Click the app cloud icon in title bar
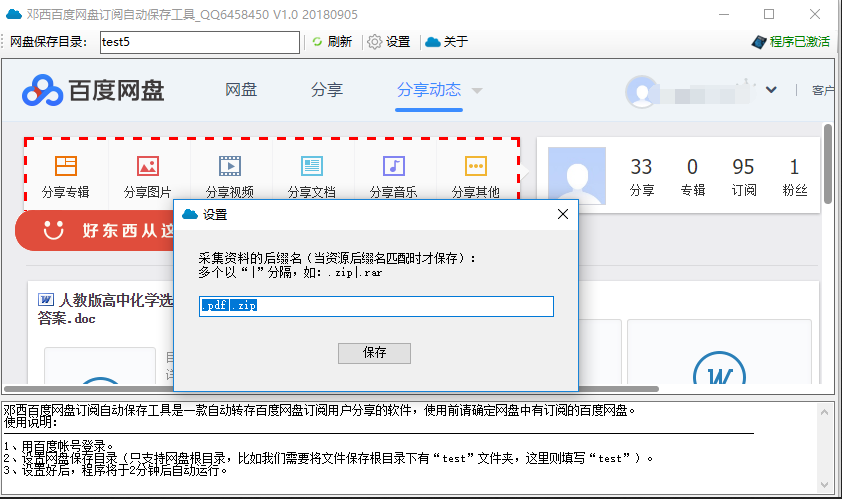This screenshot has height=499, width=842. point(14,15)
